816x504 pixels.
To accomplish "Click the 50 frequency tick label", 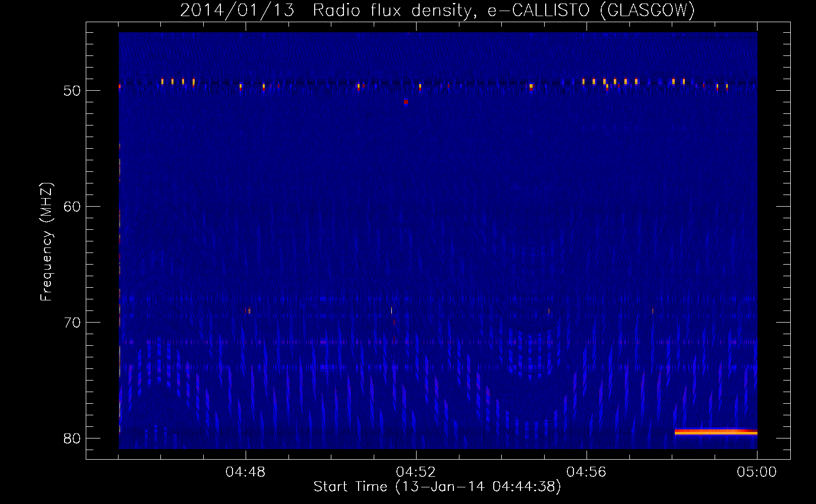I will [72, 91].
